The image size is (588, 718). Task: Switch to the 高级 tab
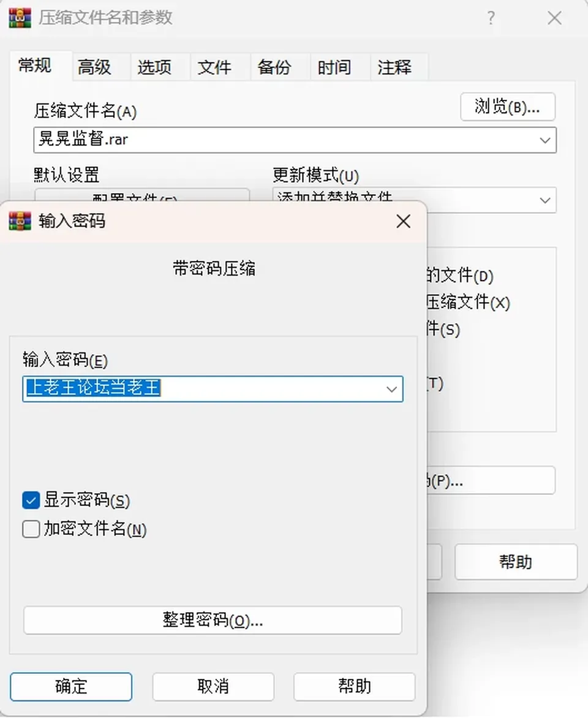(x=94, y=67)
